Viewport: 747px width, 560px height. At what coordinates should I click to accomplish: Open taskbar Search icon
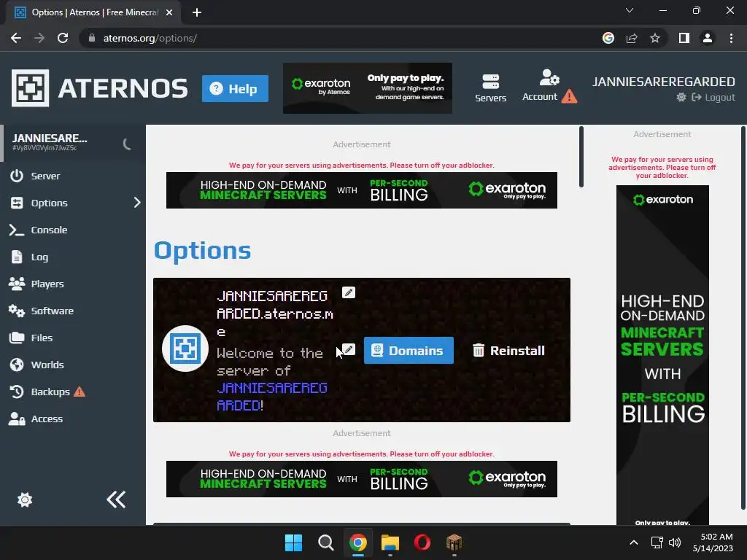click(x=326, y=542)
